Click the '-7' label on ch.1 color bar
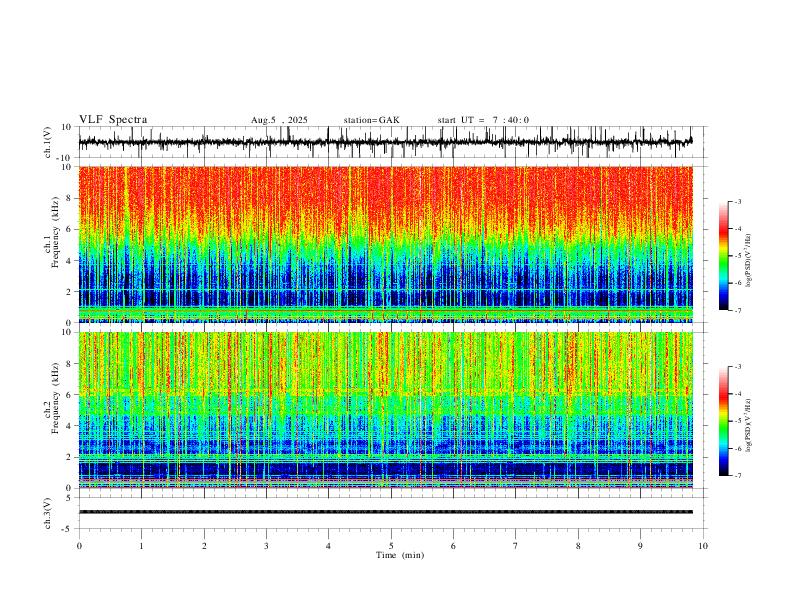This screenshot has width=792, height=612. point(738,310)
